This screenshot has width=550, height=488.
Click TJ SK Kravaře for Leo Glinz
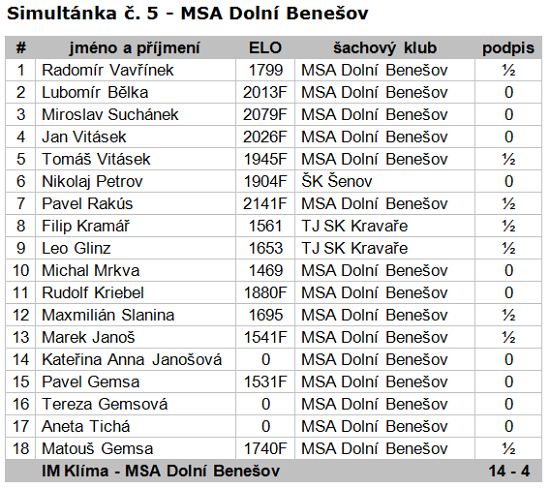(x=355, y=248)
